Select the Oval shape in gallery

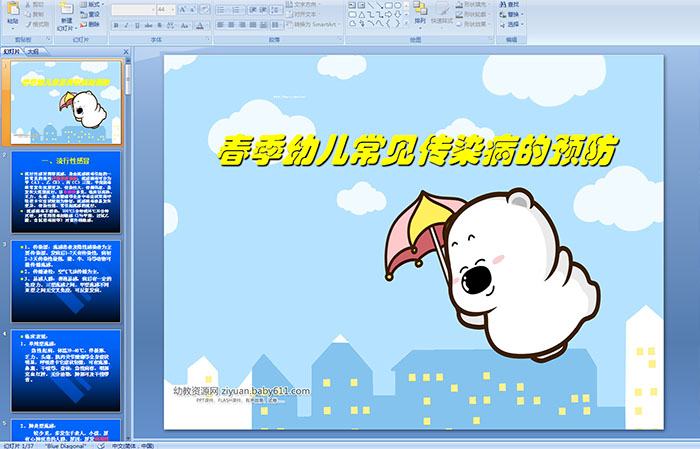(398, 5)
